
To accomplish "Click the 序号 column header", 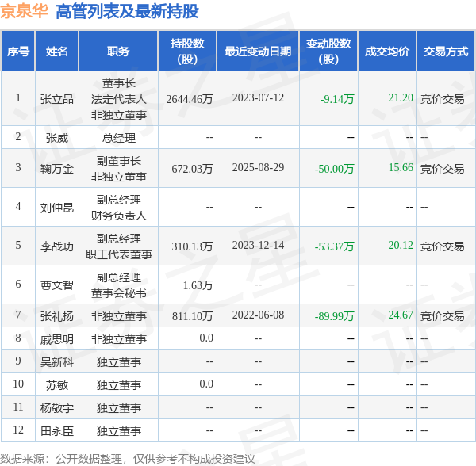I will coord(18,52).
